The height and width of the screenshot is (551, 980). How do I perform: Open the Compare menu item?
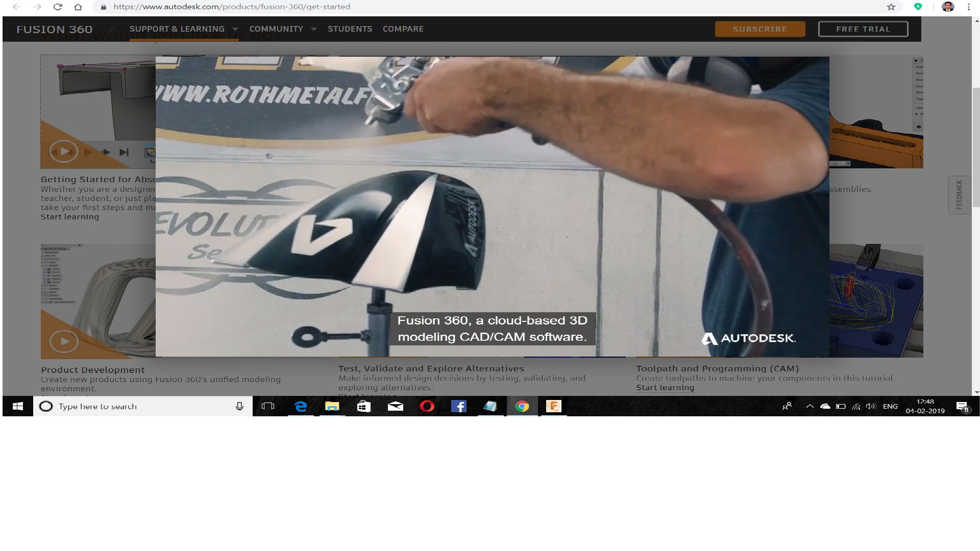pos(403,29)
